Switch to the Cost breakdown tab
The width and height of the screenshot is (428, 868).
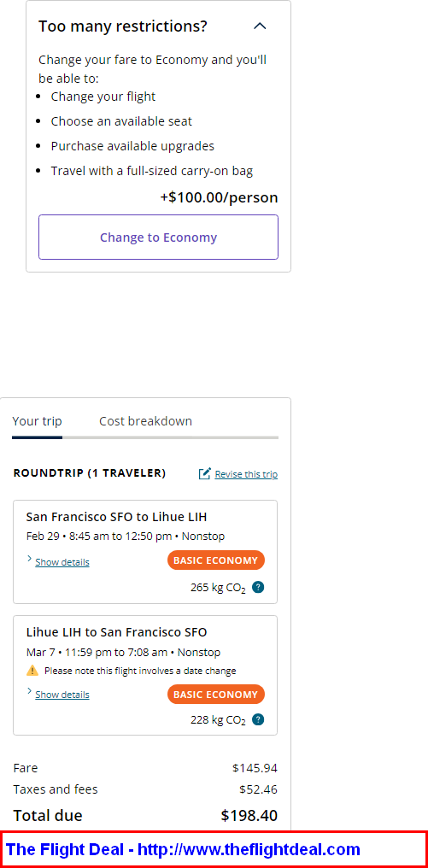pos(145,421)
